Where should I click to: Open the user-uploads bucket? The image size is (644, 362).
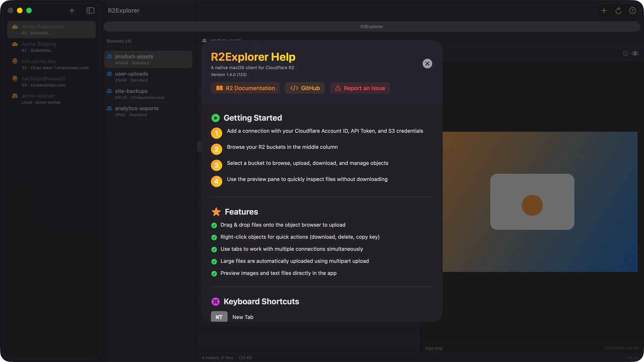coord(148,77)
